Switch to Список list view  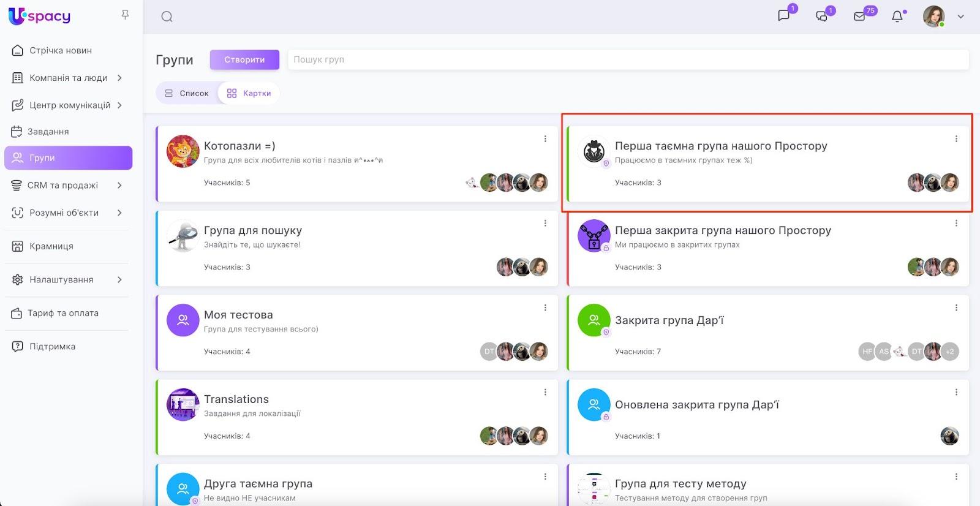point(187,93)
